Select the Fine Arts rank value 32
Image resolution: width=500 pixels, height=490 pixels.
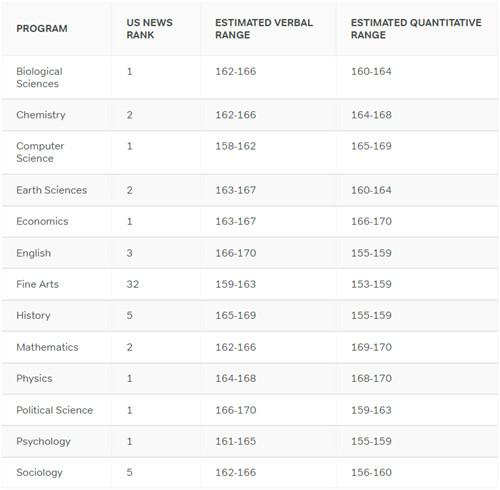click(x=132, y=284)
